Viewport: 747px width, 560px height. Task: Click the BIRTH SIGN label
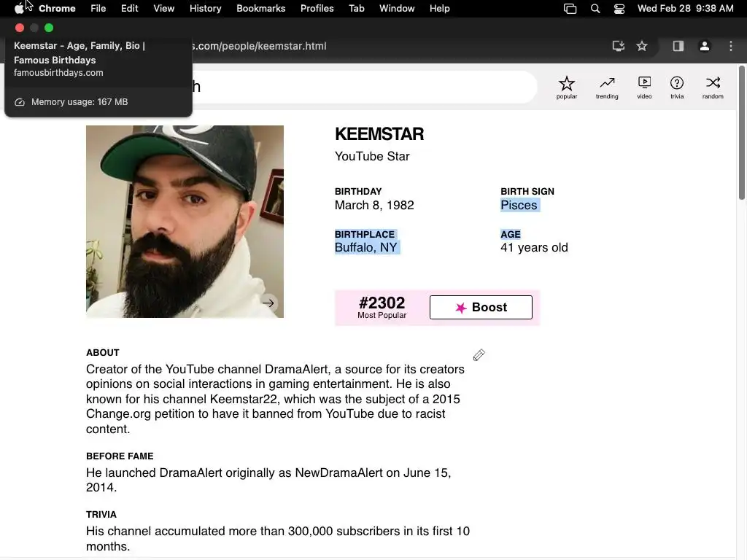coord(527,192)
